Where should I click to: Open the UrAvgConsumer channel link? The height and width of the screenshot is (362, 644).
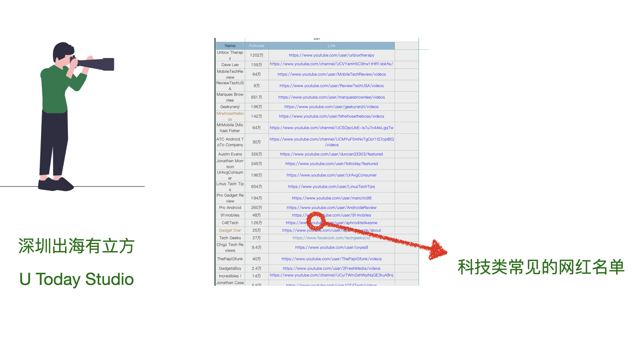(331, 175)
